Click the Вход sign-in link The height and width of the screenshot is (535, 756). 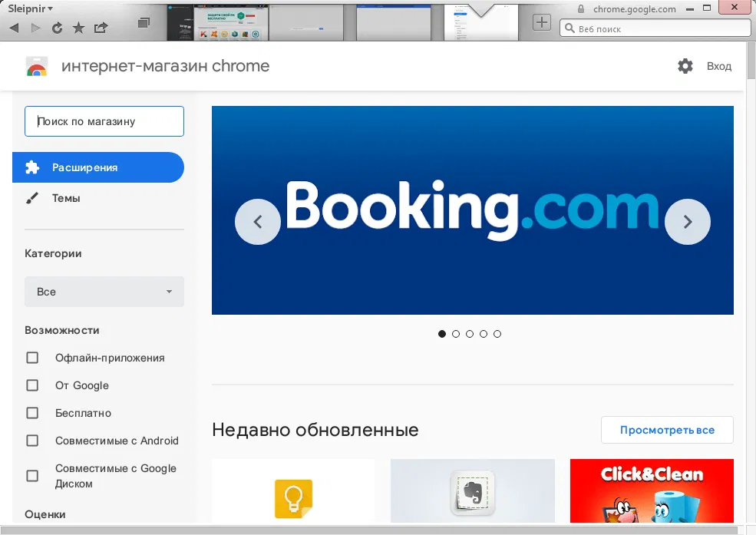pyautogui.click(x=719, y=66)
